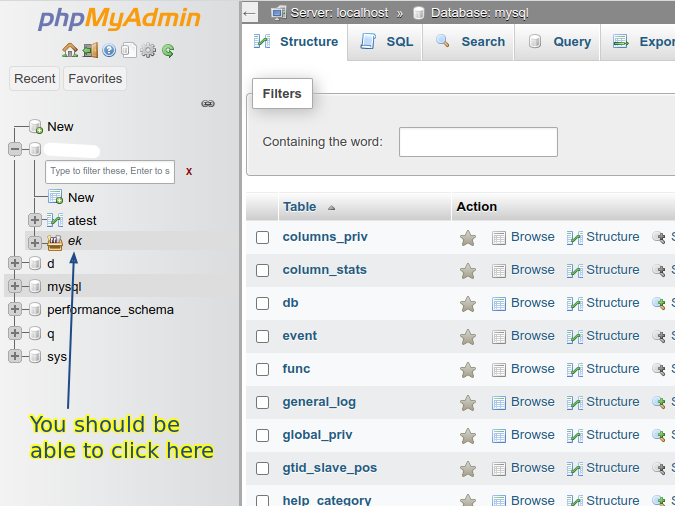Open the Recent tables list
This screenshot has width=675, height=506.
(x=34, y=78)
